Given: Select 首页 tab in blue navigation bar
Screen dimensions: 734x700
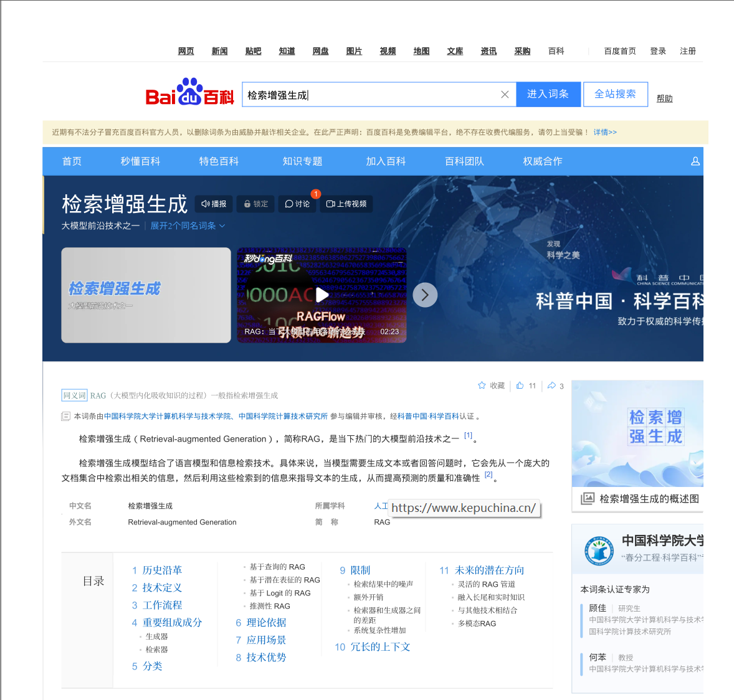Looking at the screenshot, I should [x=72, y=161].
